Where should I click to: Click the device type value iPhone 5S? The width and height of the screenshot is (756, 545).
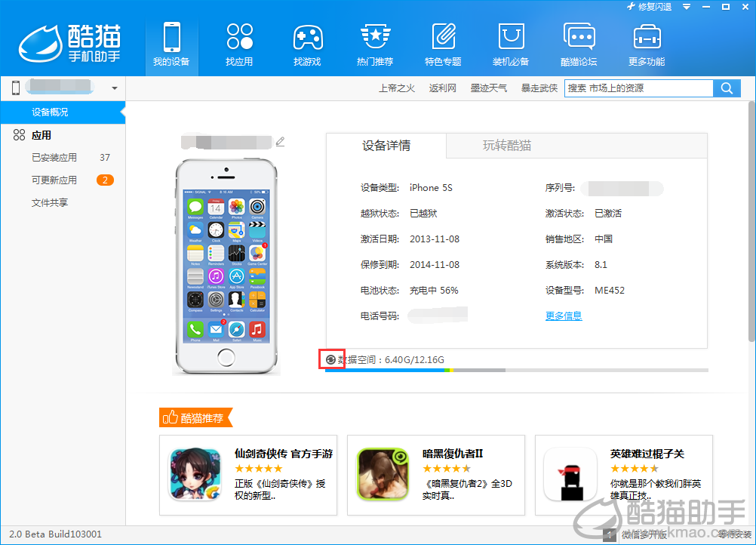(431, 188)
